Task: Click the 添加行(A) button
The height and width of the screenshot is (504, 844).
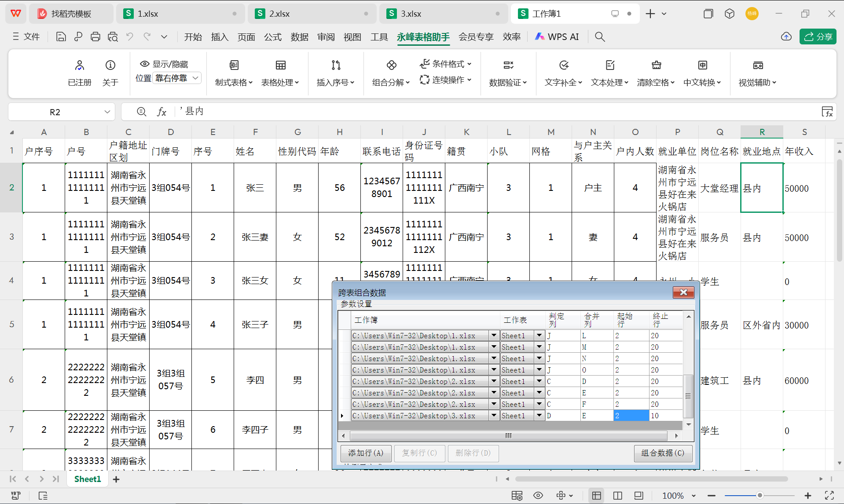Action: click(366, 453)
